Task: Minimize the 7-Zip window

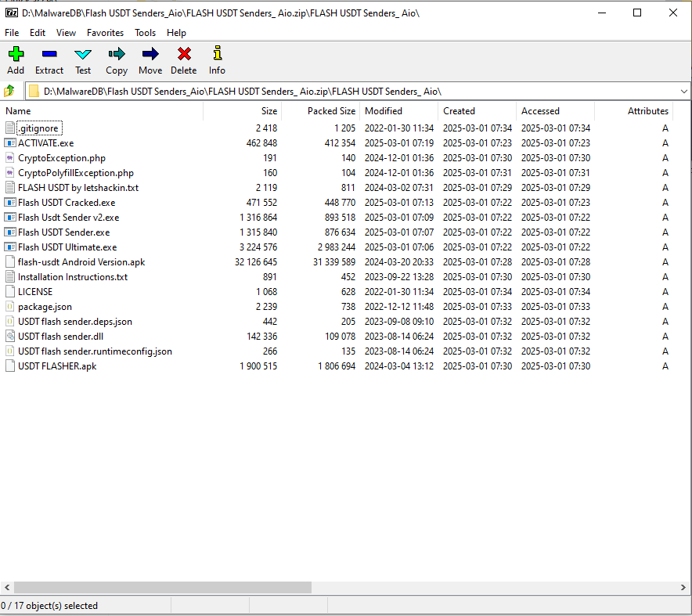Action: pos(601,13)
